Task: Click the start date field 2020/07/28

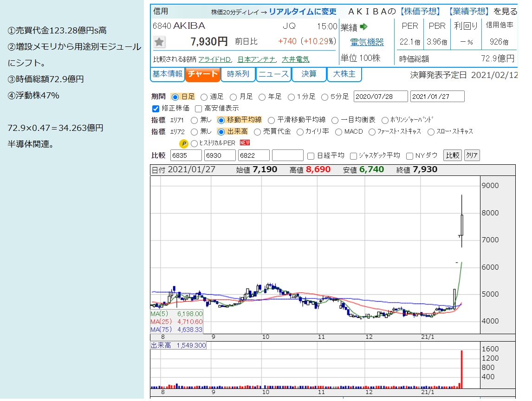Action: pos(381,97)
